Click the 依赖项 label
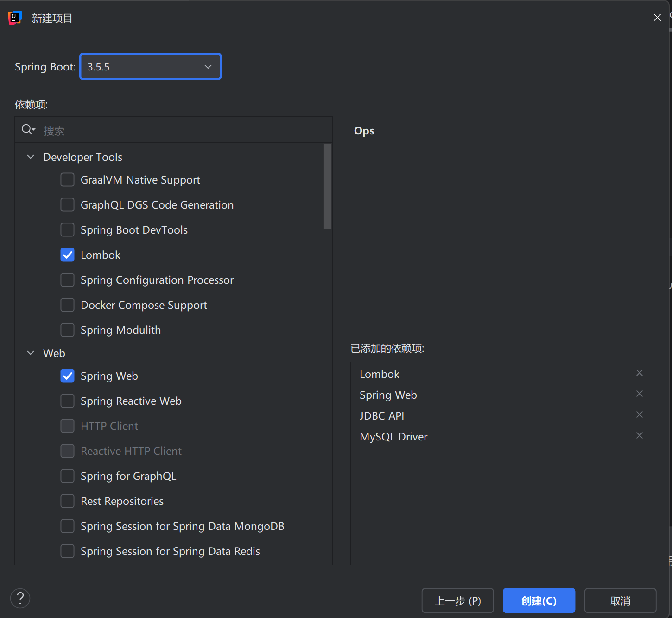Screen dimensions: 672x618 click(31, 104)
